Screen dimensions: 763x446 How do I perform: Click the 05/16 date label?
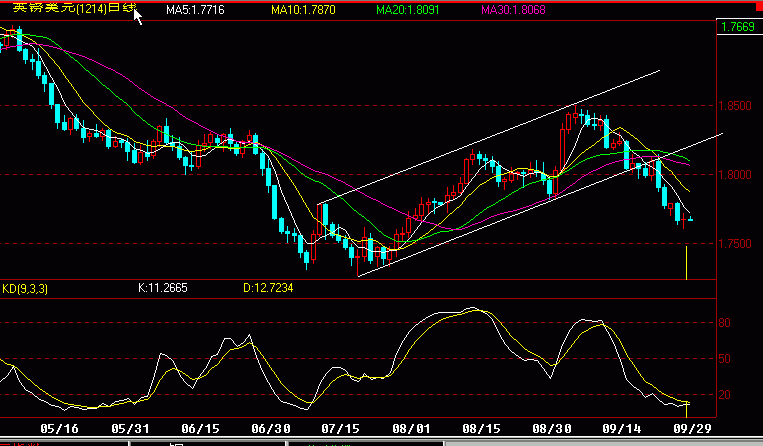[59, 429]
